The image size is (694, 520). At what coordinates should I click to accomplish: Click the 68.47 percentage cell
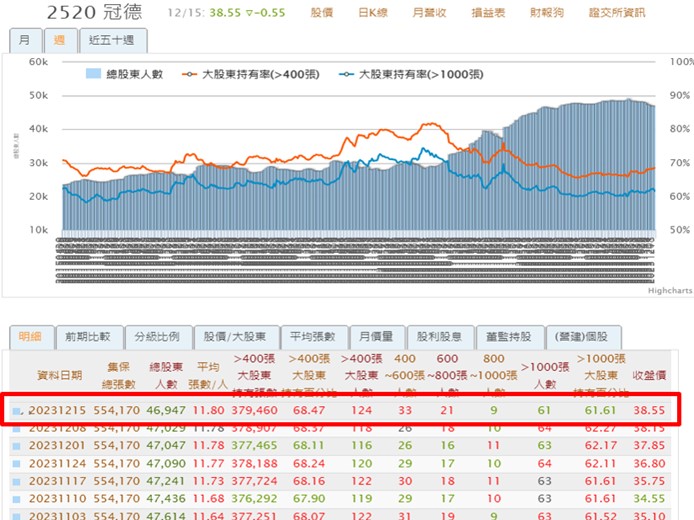[x=309, y=411]
